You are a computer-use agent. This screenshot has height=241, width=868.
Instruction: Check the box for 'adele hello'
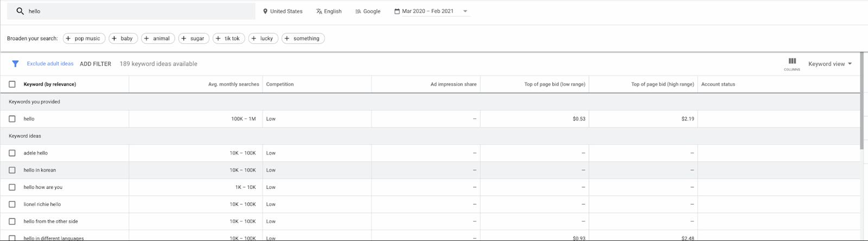[x=12, y=153]
